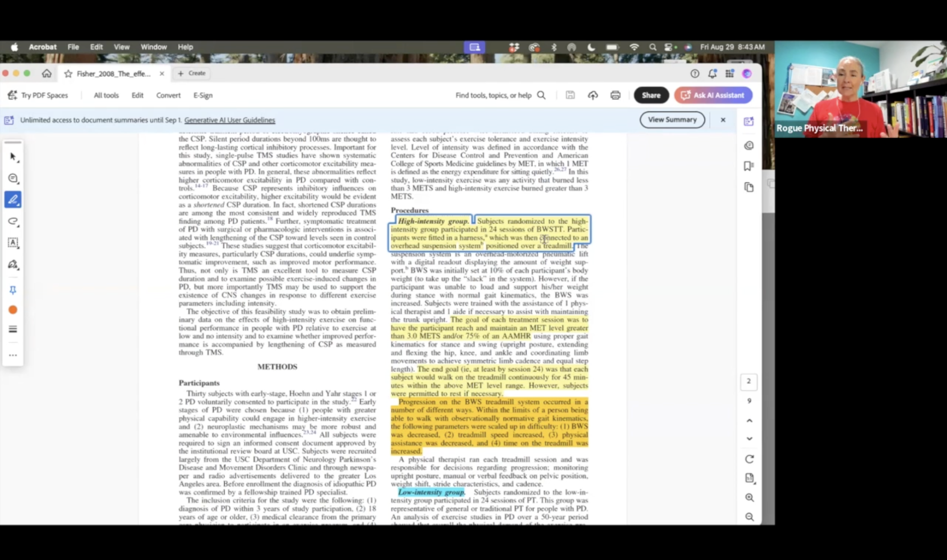Toggle the screen recording indicator in menu bar
The height and width of the screenshot is (560, 947).
[x=474, y=47]
